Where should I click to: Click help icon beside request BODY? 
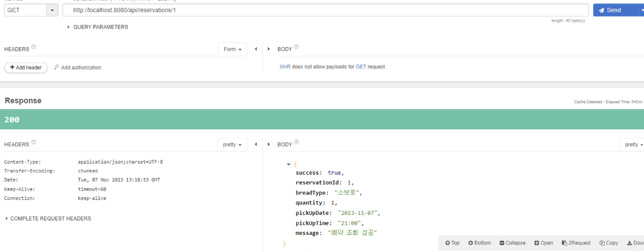click(296, 47)
